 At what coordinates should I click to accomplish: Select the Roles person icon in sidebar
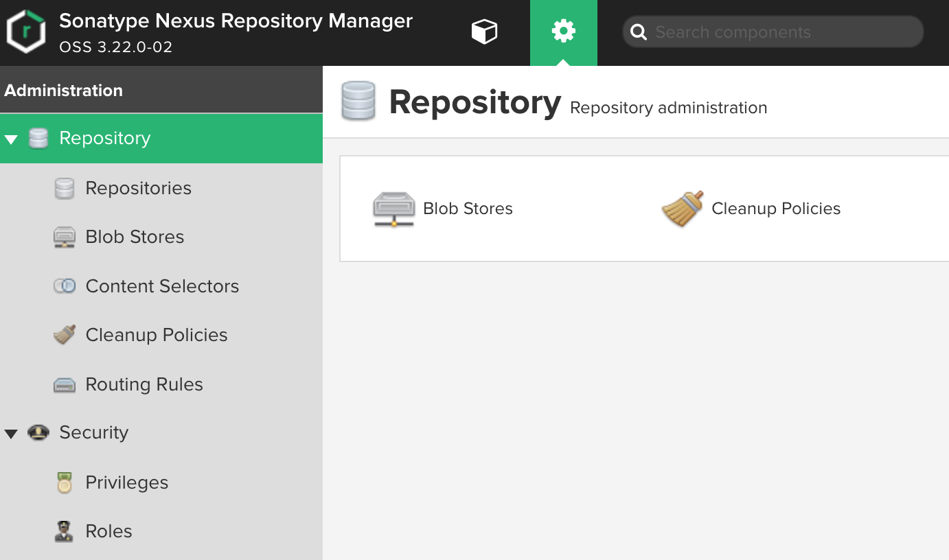click(x=64, y=530)
